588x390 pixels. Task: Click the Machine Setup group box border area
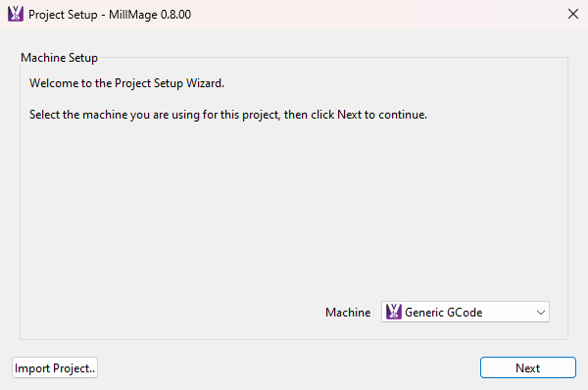point(567,199)
